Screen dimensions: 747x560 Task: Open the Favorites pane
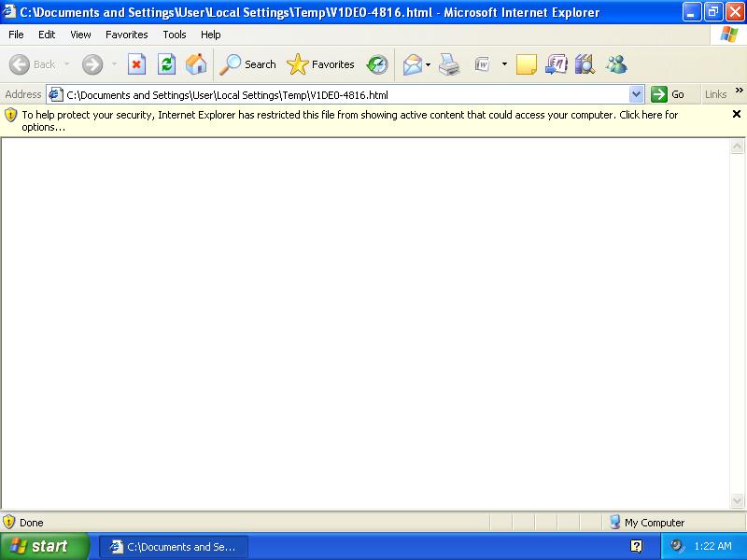[321, 64]
